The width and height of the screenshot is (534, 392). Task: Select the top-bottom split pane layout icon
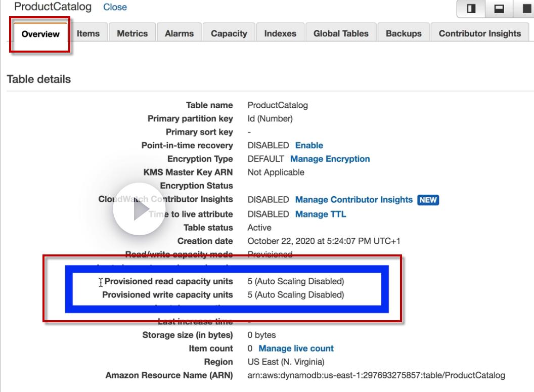tap(499, 9)
